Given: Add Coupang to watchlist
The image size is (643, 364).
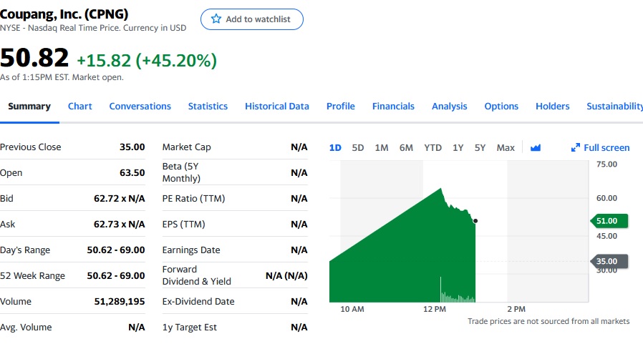Looking at the screenshot, I should (x=252, y=19).
